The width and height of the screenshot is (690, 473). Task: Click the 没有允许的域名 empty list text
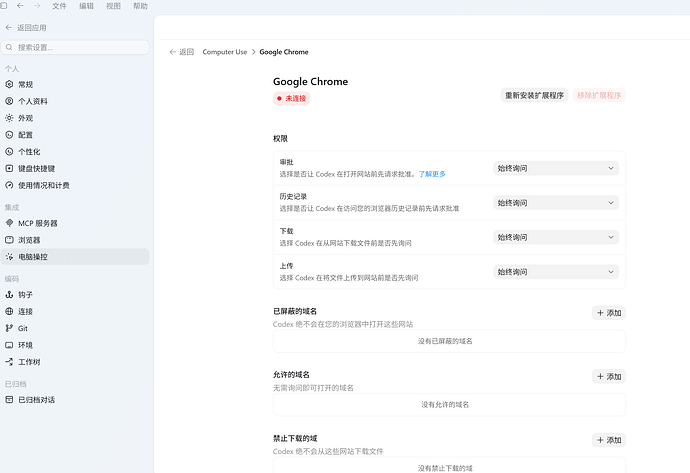[x=445, y=405]
